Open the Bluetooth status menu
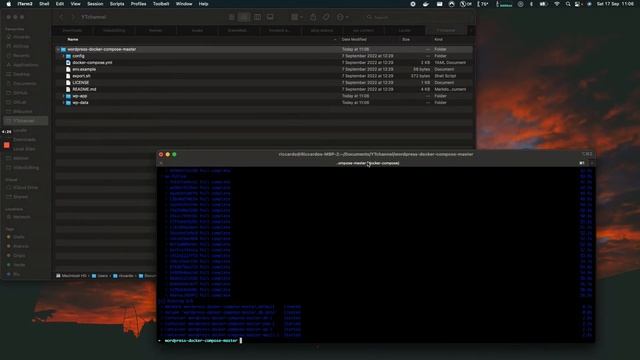640x360 pixels. (x=531, y=4)
